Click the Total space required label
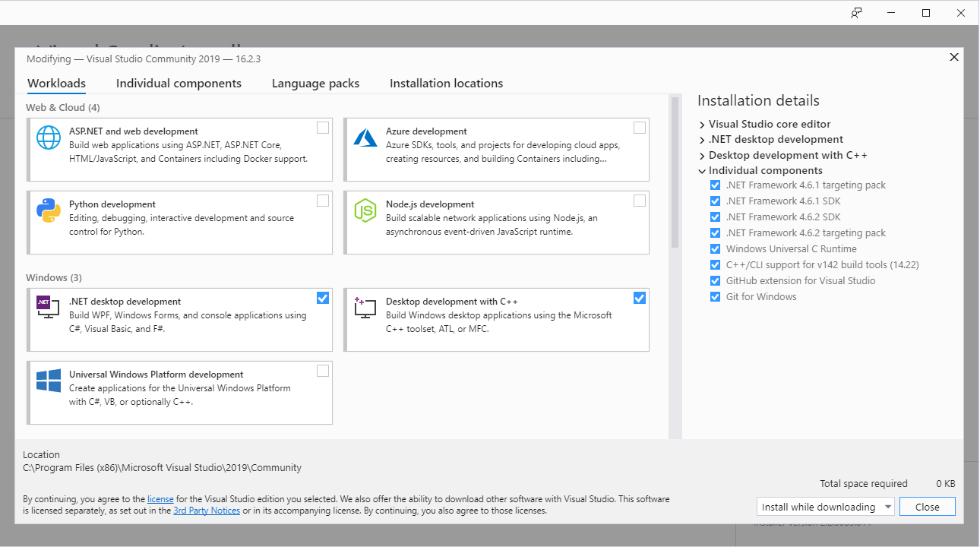The image size is (980, 547). coord(864,484)
